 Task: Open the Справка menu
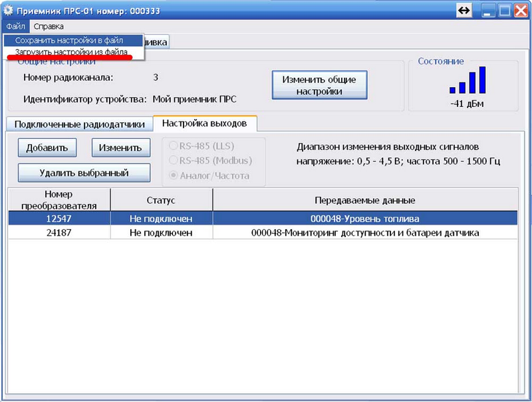[x=49, y=26]
